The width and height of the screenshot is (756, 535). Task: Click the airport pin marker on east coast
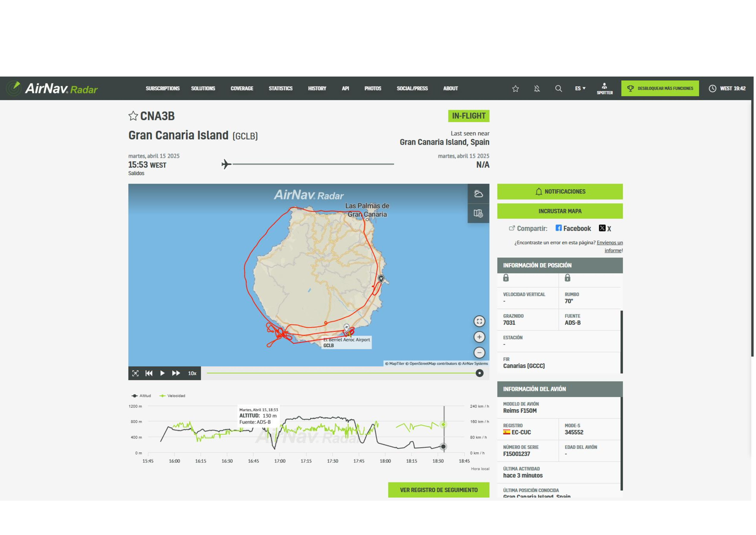click(x=381, y=279)
